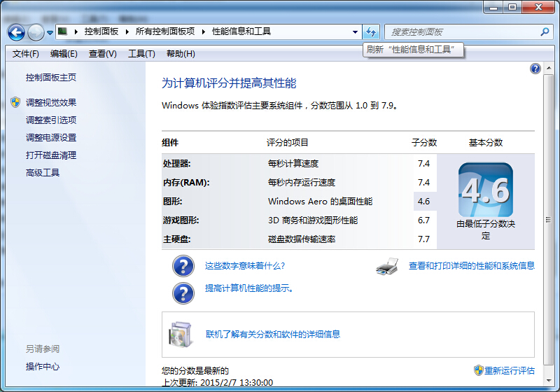Expand the arrow after 所有控制面板项 breadcrumb
The image size is (560, 392).
coord(204,31)
